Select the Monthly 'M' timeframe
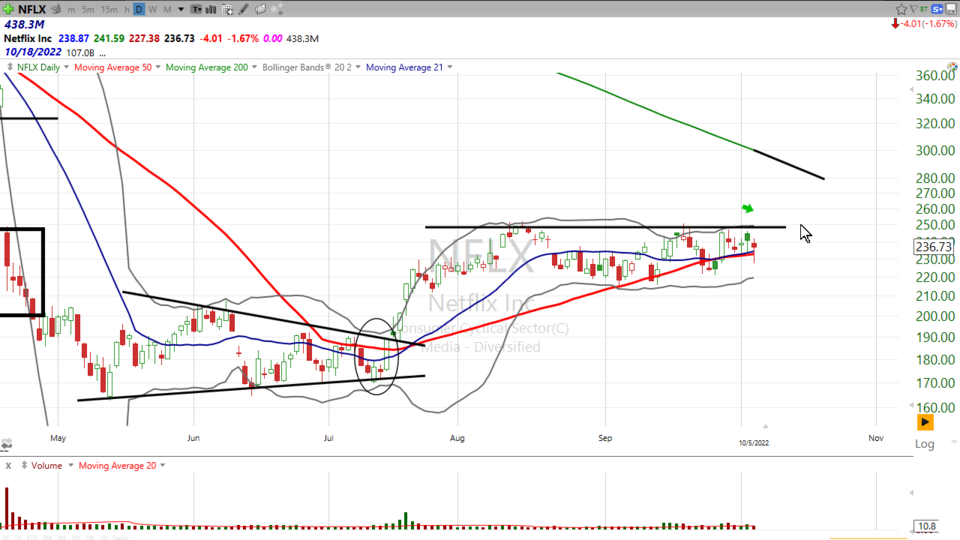This screenshot has height=540, width=960. click(167, 9)
